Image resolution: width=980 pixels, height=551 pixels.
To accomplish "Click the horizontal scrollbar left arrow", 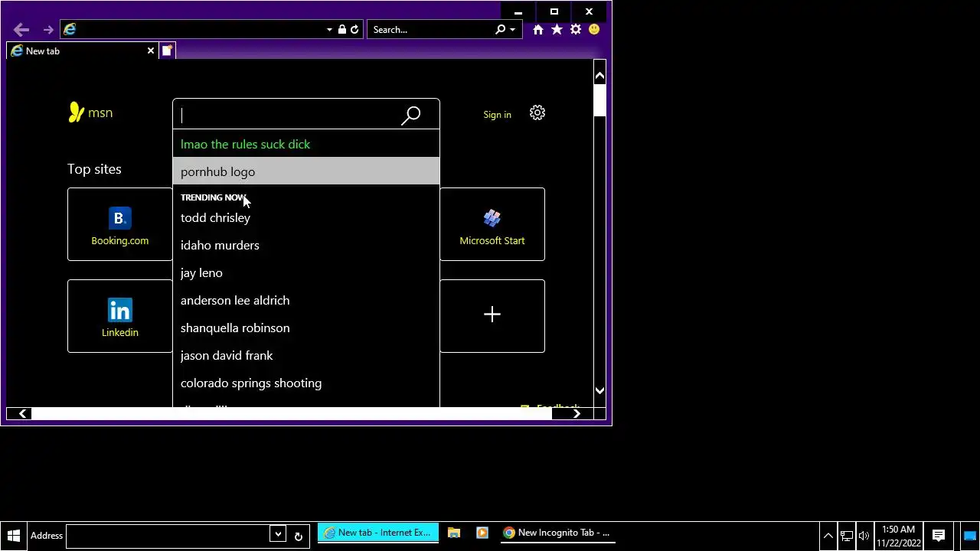I will (22, 413).
